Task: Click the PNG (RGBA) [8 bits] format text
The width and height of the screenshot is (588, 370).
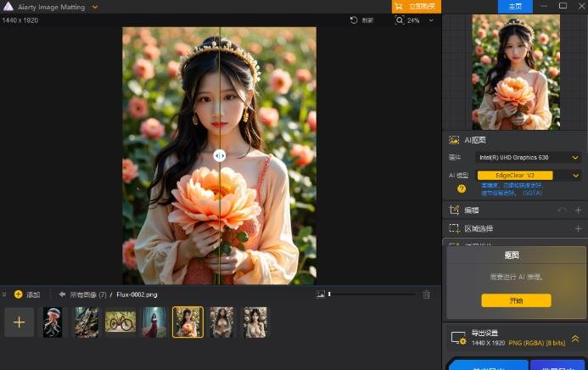Action: coord(536,343)
